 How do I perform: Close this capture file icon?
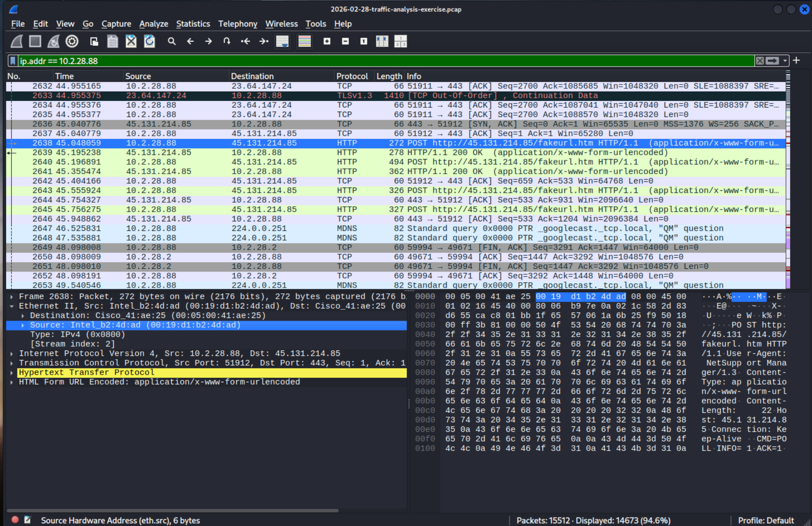click(x=131, y=42)
